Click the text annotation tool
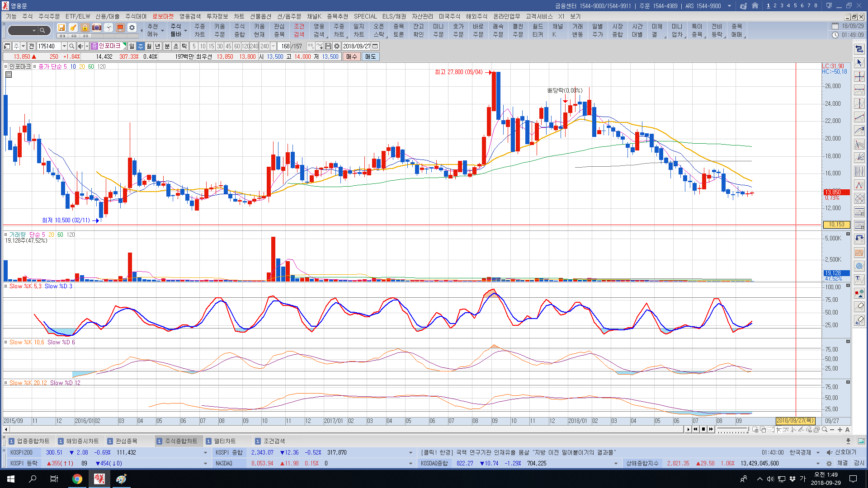Viewport: 868px width, 488px height. click(859, 279)
